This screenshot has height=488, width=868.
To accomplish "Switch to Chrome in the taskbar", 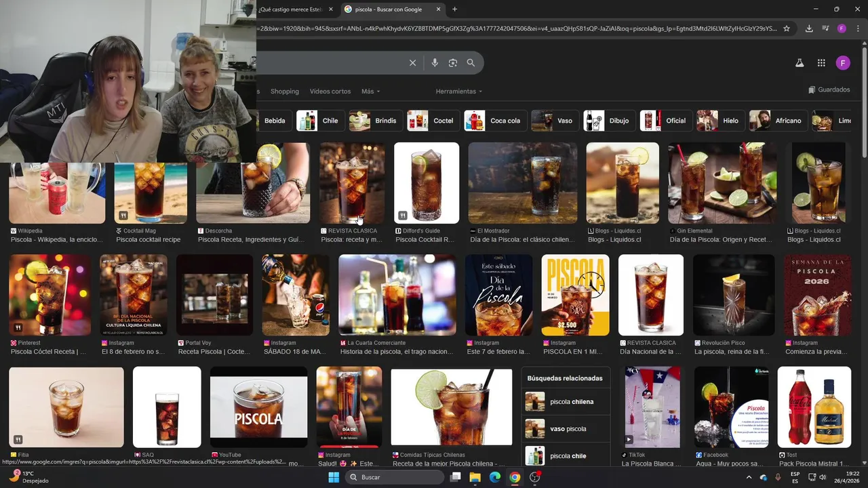I will click(515, 477).
